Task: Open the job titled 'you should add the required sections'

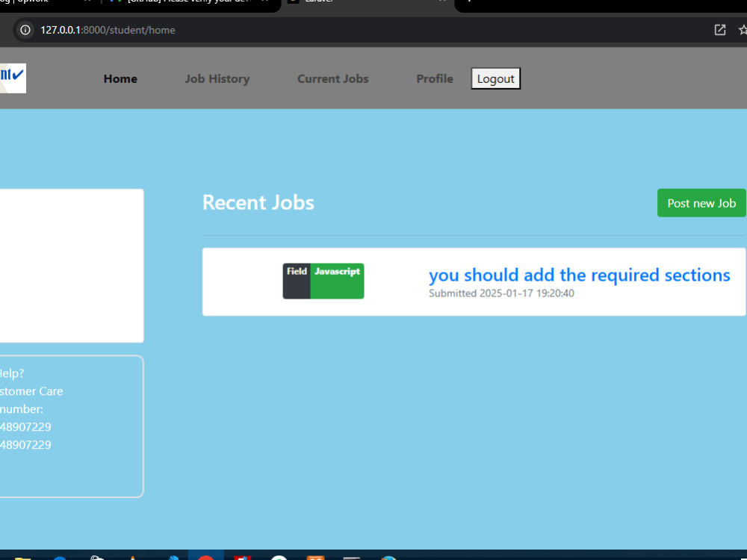Action: 580,276
